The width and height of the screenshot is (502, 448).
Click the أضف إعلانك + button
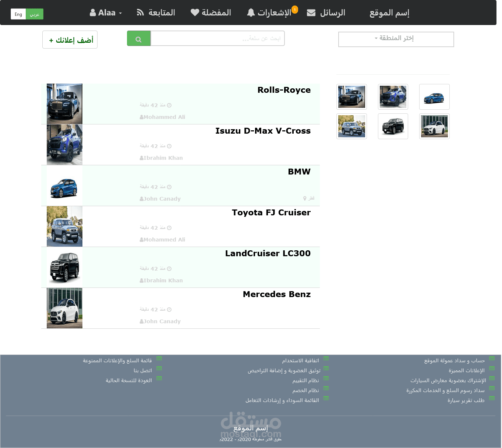pyautogui.click(x=70, y=39)
